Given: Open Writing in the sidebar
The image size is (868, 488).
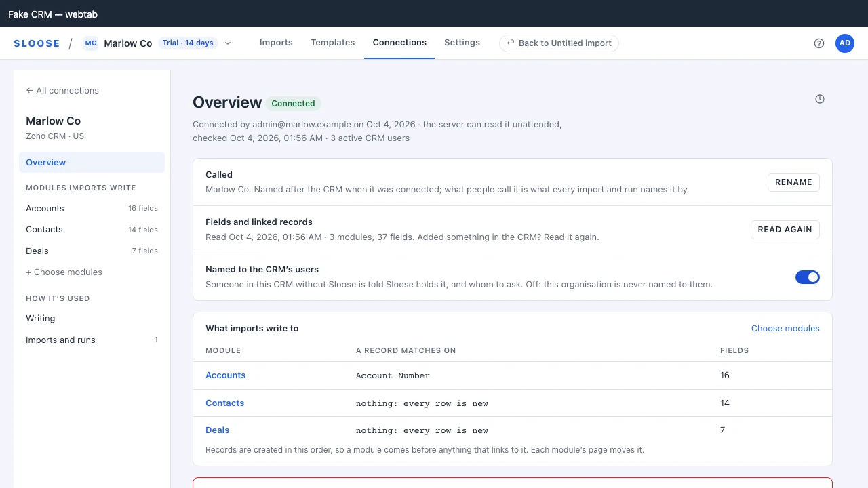Looking at the screenshot, I should coord(92,319).
